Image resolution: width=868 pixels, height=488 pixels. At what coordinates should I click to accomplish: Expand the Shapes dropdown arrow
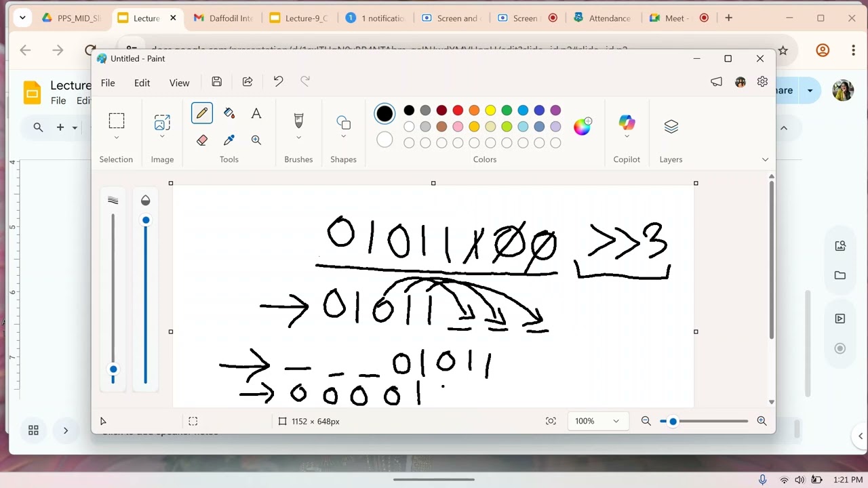pos(343,137)
